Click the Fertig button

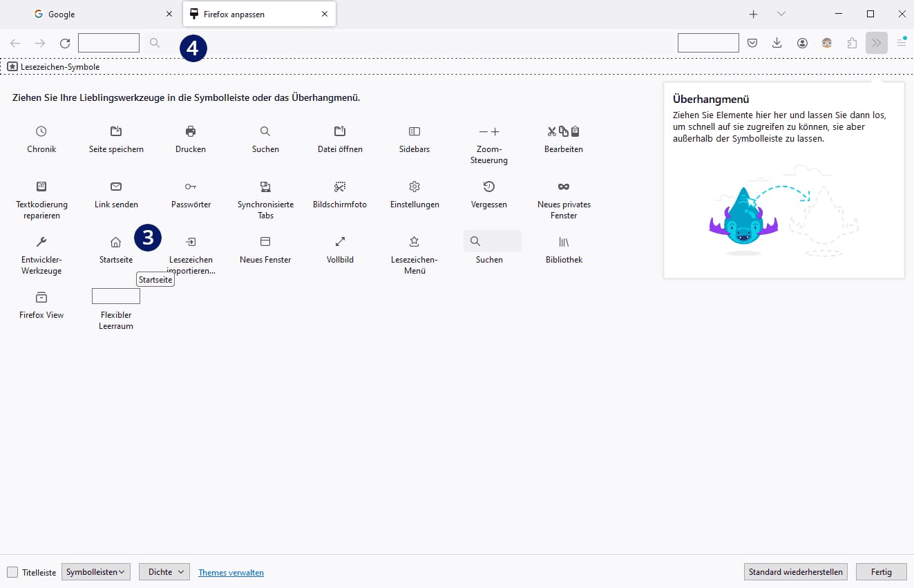(882, 572)
